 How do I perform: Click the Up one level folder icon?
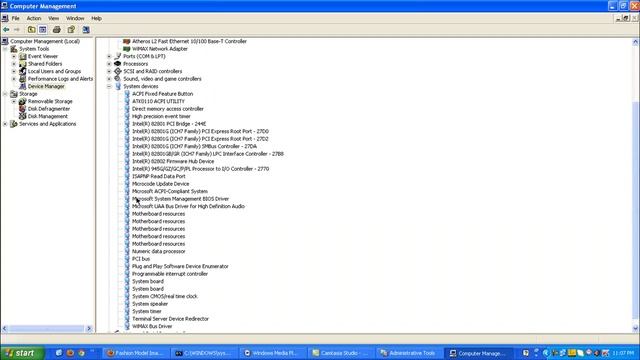tap(31, 29)
